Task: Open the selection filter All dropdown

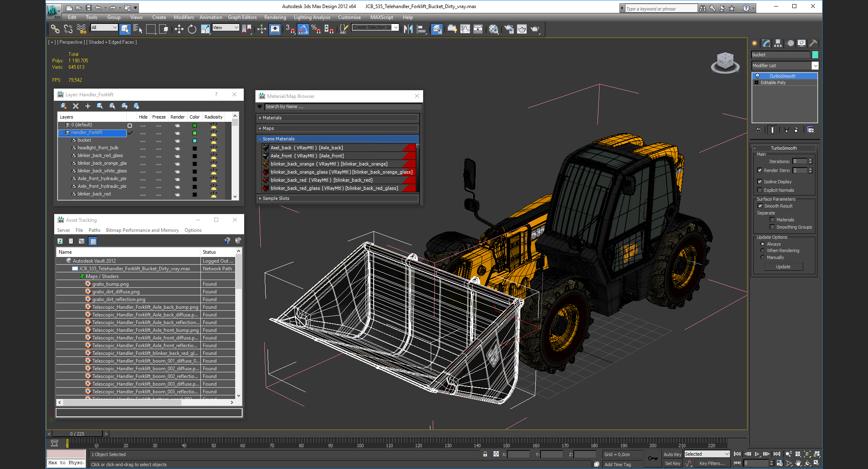Action: 115,28
